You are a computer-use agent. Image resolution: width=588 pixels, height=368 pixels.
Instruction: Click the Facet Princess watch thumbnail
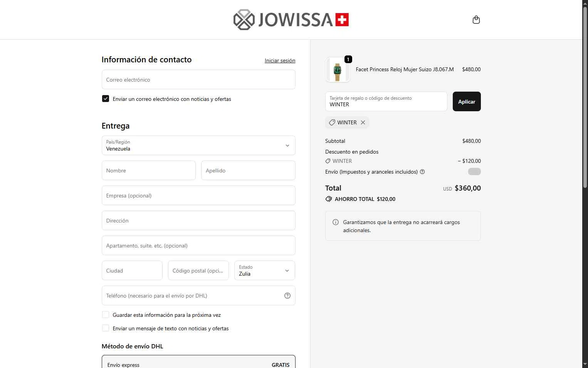[x=338, y=70]
